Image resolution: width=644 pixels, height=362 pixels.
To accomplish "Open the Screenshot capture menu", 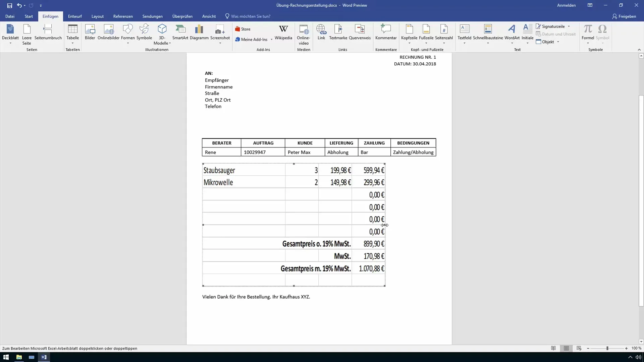I will 220,34.
